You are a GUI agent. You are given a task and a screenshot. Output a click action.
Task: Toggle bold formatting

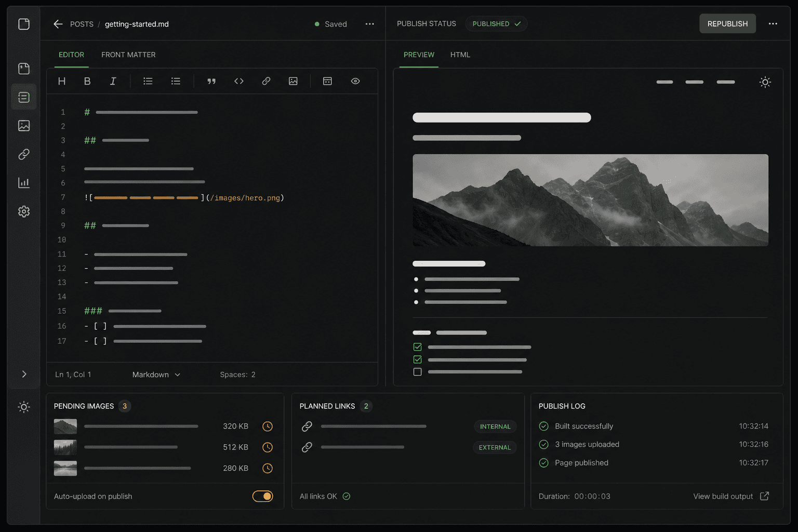click(x=87, y=81)
